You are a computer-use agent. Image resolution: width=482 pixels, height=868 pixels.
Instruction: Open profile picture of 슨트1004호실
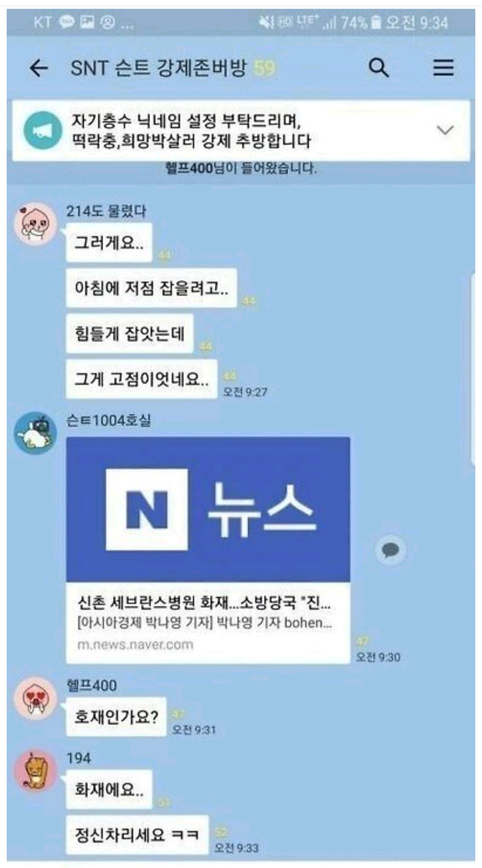pos(35,433)
